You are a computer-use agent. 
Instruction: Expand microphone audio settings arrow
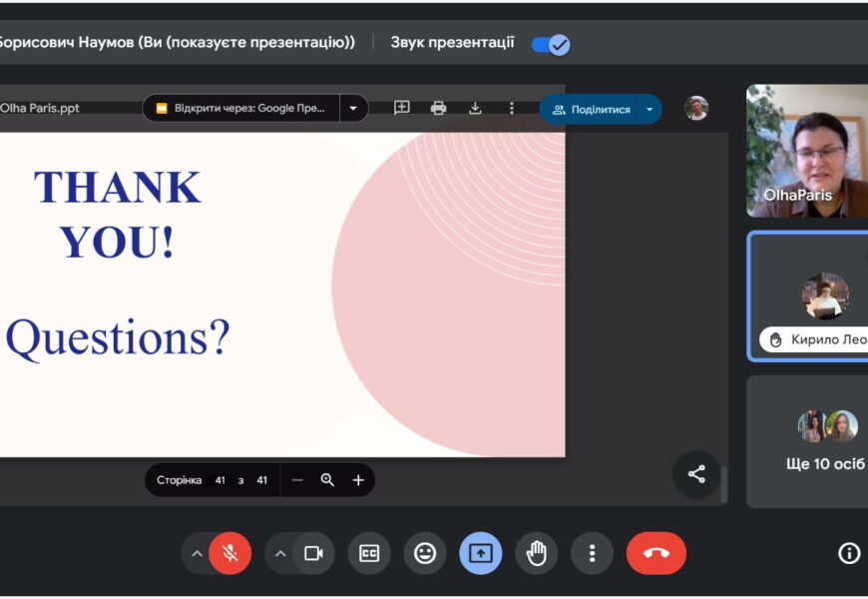tap(197, 553)
